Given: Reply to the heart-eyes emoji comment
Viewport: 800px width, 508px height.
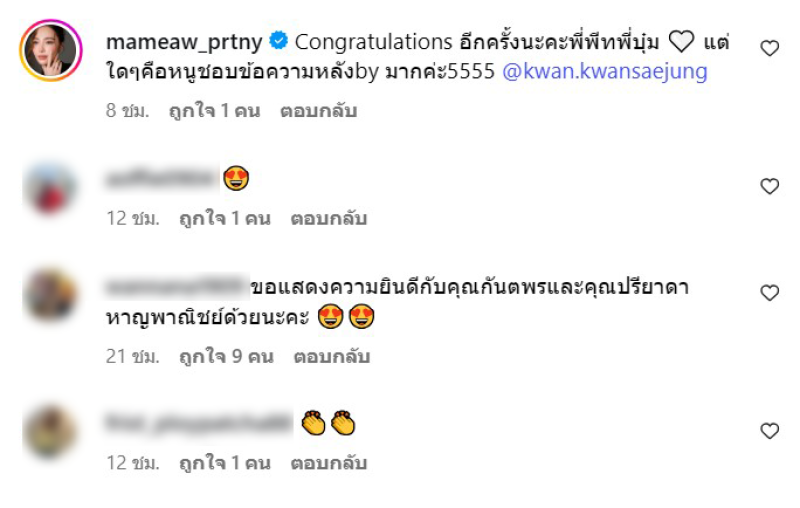Looking at the screenshot, I should pyautogui.click(x=329, y=218).
